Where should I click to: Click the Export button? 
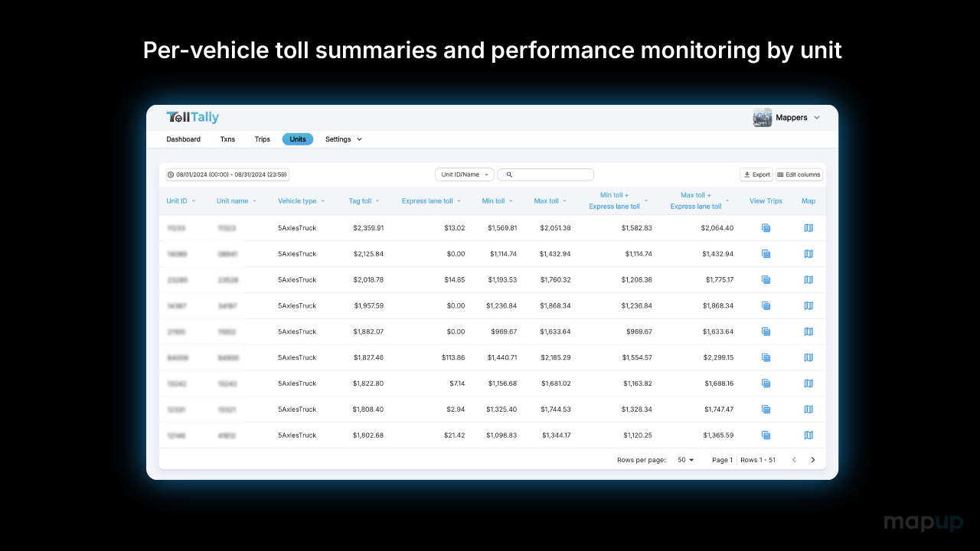point(756,174)
